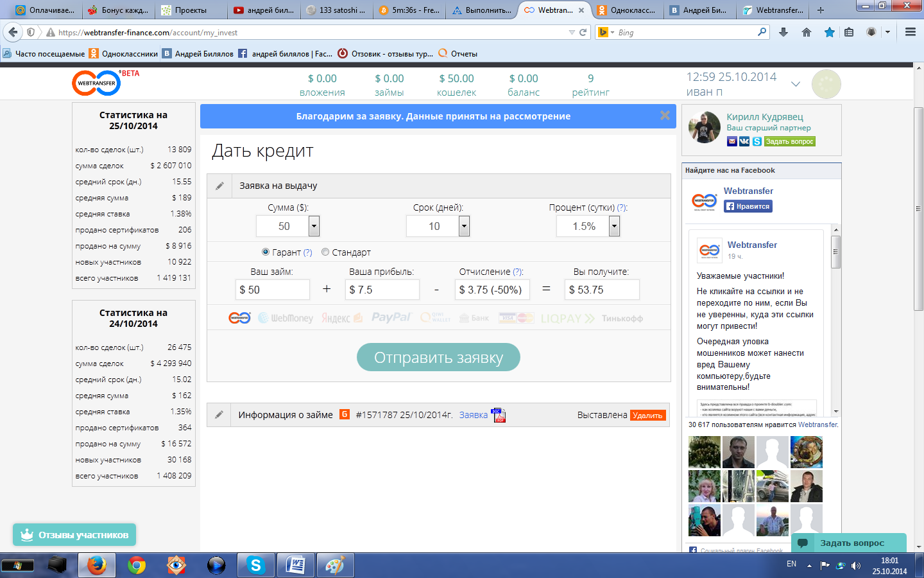Open the рейтинг stat in the header
The height and width of the screenshot is (578, 924).
click(590, 85)
